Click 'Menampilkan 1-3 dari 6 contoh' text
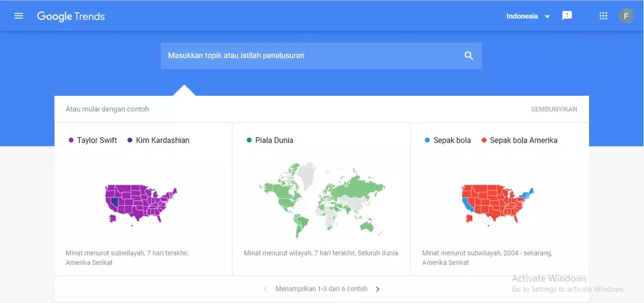The height and width of the screenshot is (303, 644). pos(321,289)
